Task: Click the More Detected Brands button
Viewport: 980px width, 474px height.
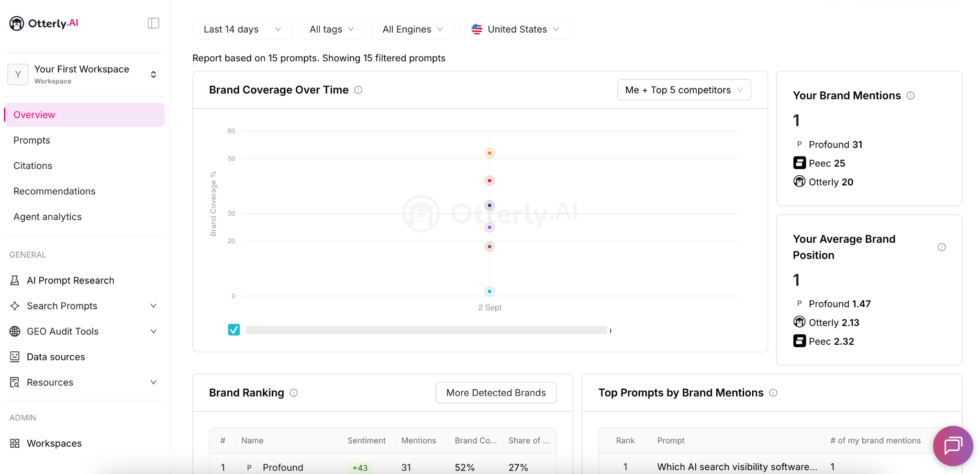Action: click(x=496, y=393)
